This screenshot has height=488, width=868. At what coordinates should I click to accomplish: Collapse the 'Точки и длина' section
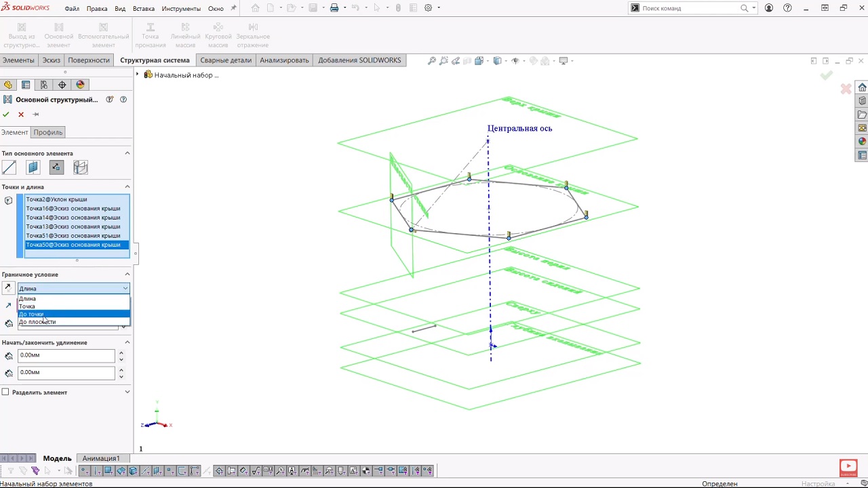click(127, 187)
